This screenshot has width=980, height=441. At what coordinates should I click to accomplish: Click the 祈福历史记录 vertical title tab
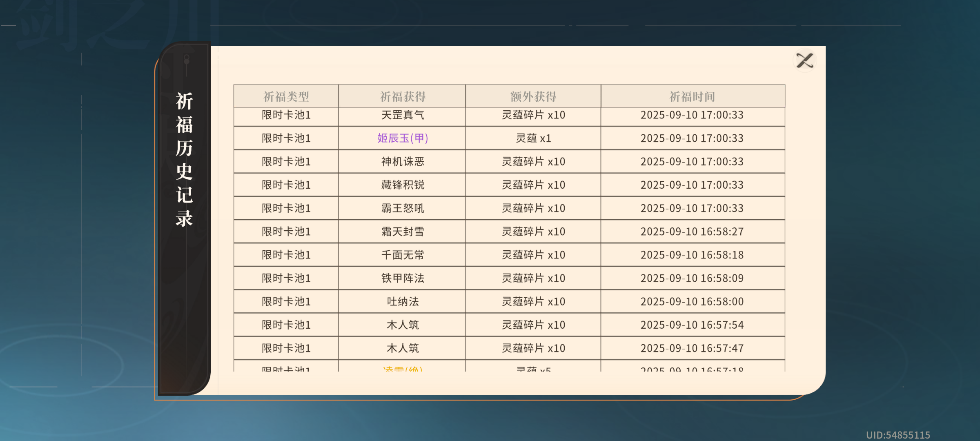coord(184,159)
